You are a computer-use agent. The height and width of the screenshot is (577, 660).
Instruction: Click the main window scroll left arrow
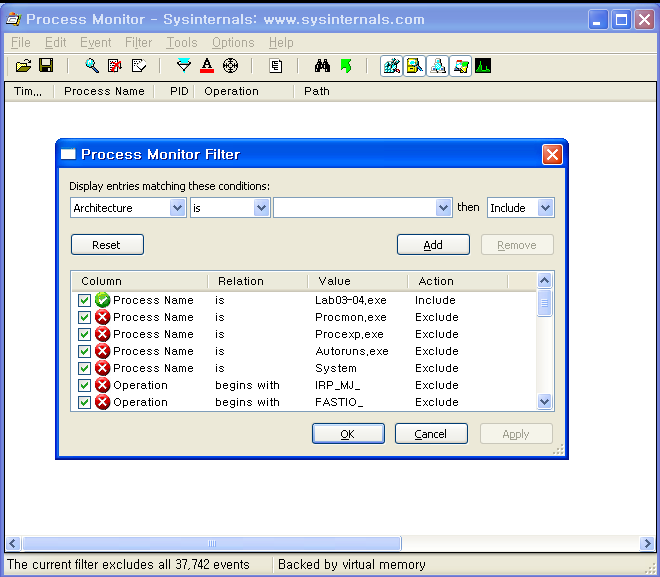[x=12, y=543]
